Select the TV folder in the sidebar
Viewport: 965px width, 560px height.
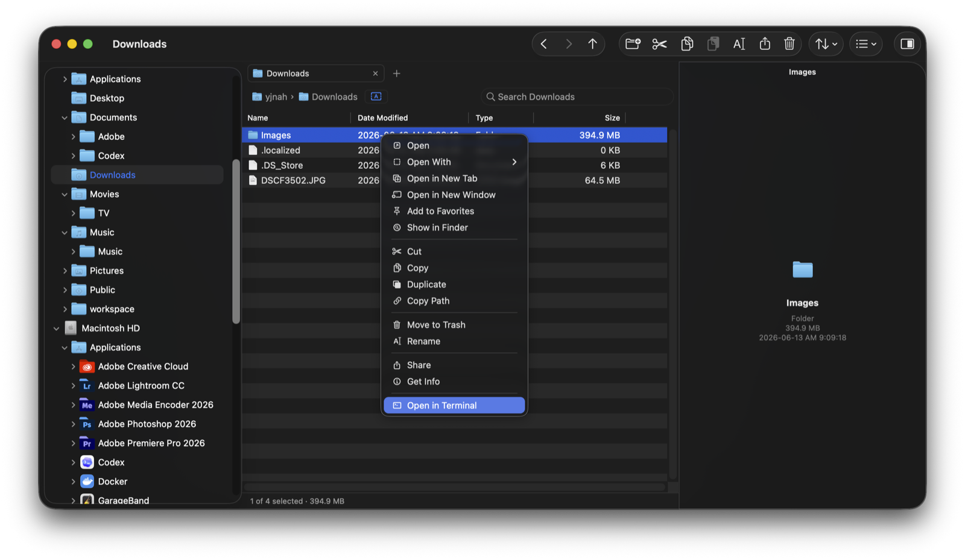[138, 213]
